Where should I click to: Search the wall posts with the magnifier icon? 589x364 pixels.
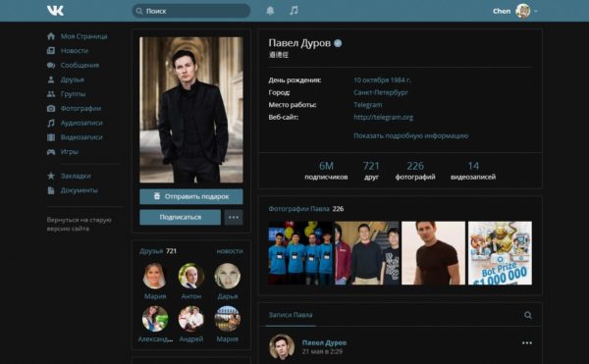click(528, 315)
